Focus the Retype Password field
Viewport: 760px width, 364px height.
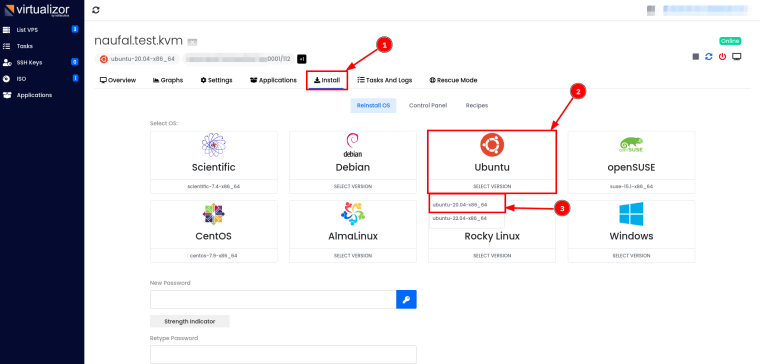[x=283, y=354]
